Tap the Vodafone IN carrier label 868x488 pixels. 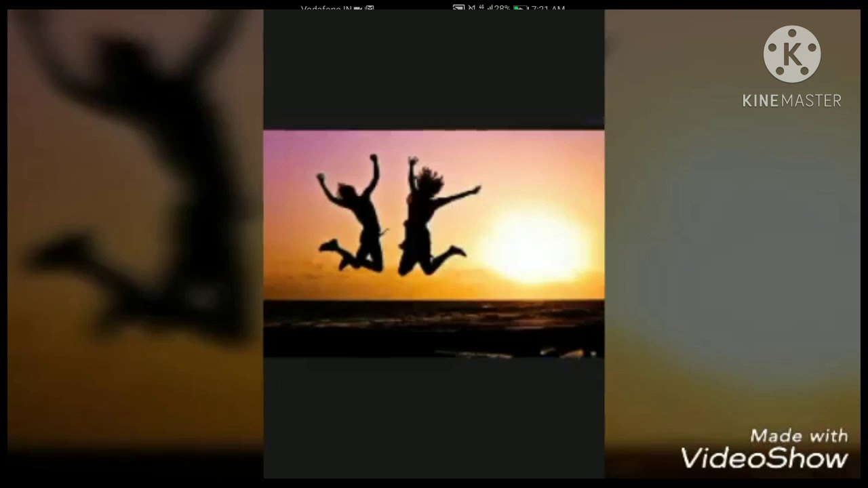coord(325,9)
